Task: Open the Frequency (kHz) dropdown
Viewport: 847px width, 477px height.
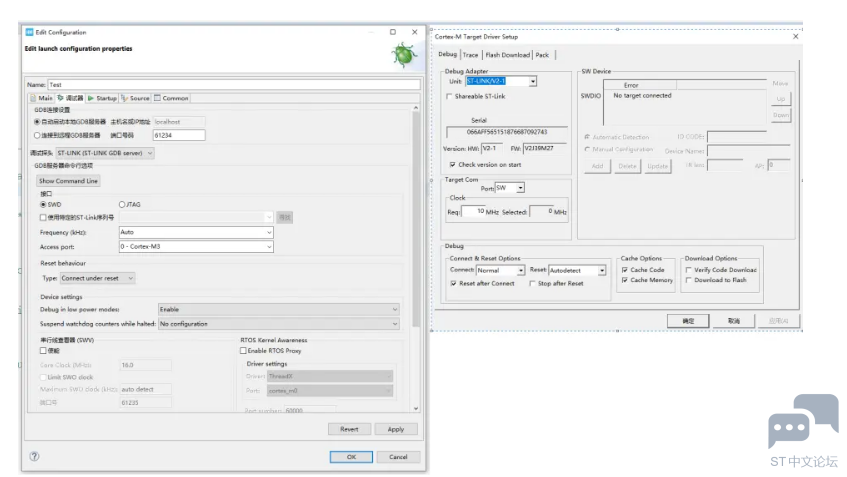Action: click(x=196, y=232)
